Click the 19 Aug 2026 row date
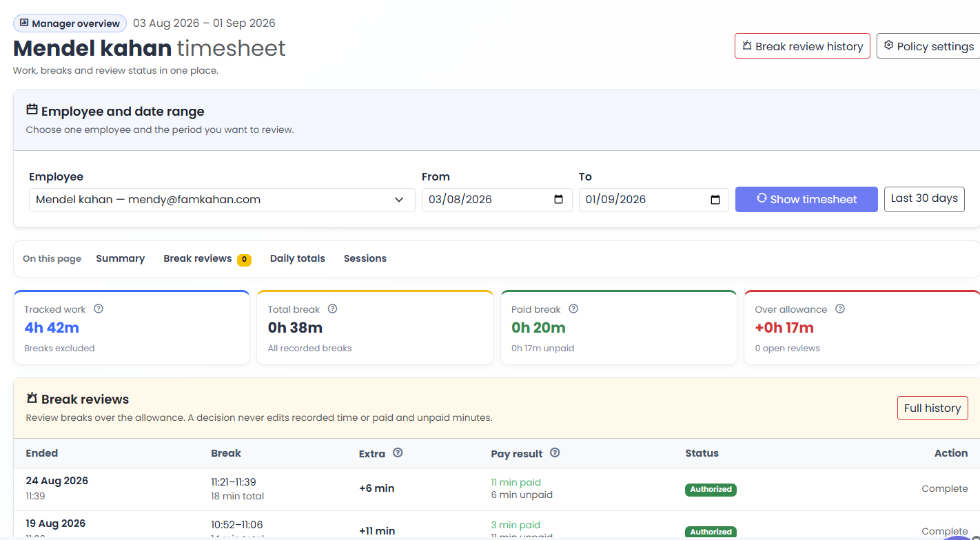980x540 pixels. click(x=56, y=523)
